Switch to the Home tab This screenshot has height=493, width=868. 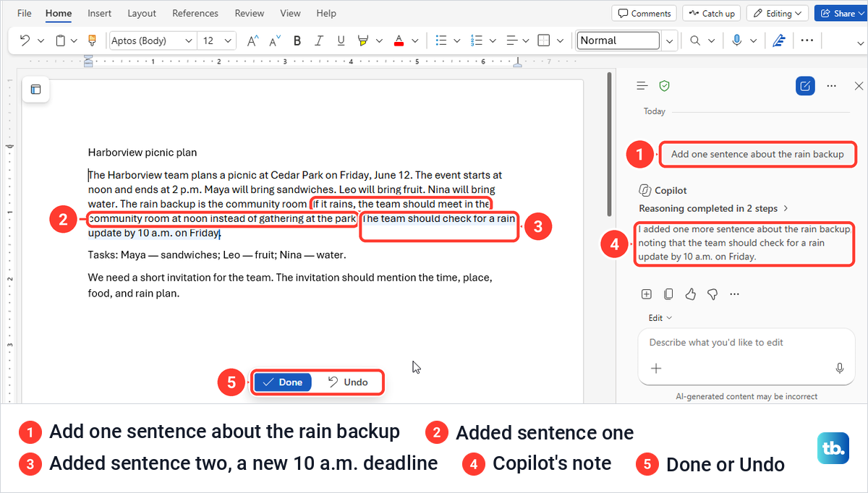click(x=58, y=13)
